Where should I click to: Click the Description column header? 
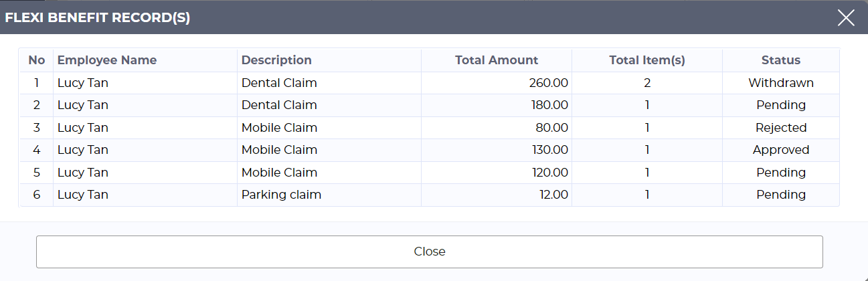click(x=276, y=60)
